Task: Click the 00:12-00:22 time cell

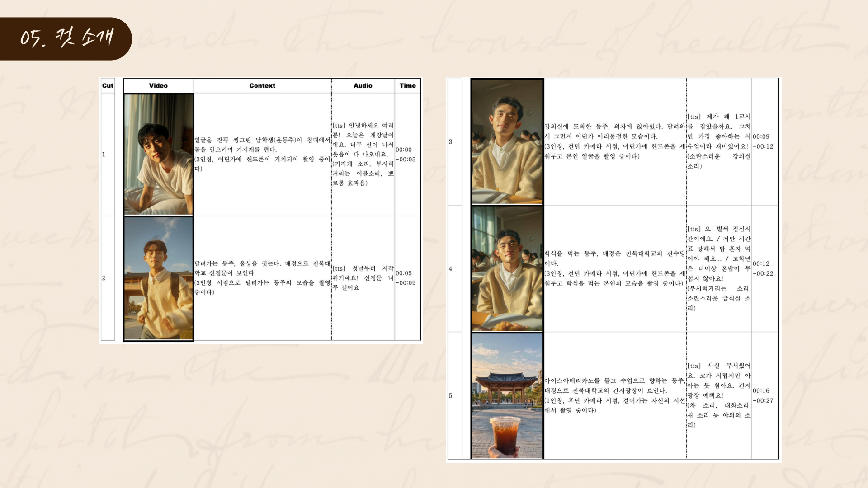Action: coord(763,268)
